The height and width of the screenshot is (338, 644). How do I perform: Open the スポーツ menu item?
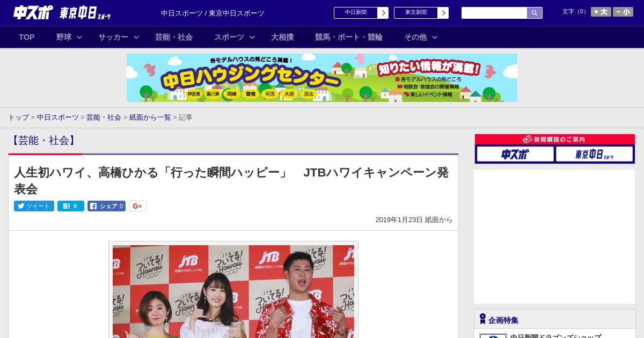(x=229, y=37)
